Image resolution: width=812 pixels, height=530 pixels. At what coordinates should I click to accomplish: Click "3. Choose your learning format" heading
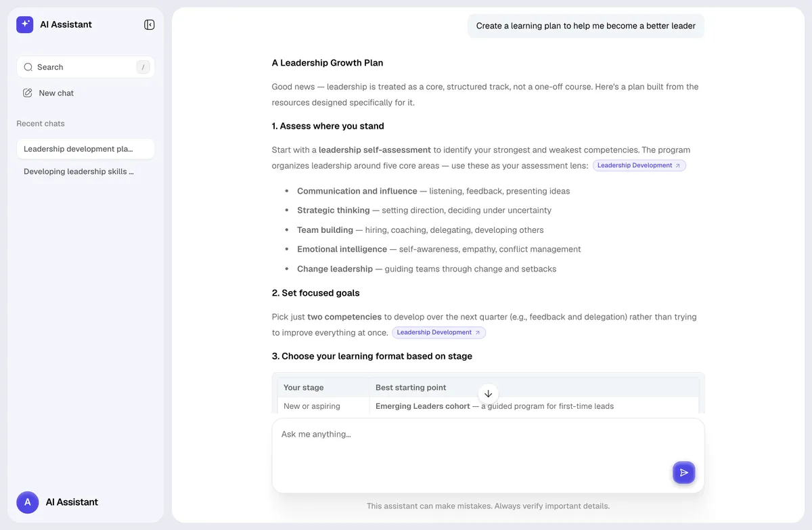pyautogui.click(x=372, y=356)
